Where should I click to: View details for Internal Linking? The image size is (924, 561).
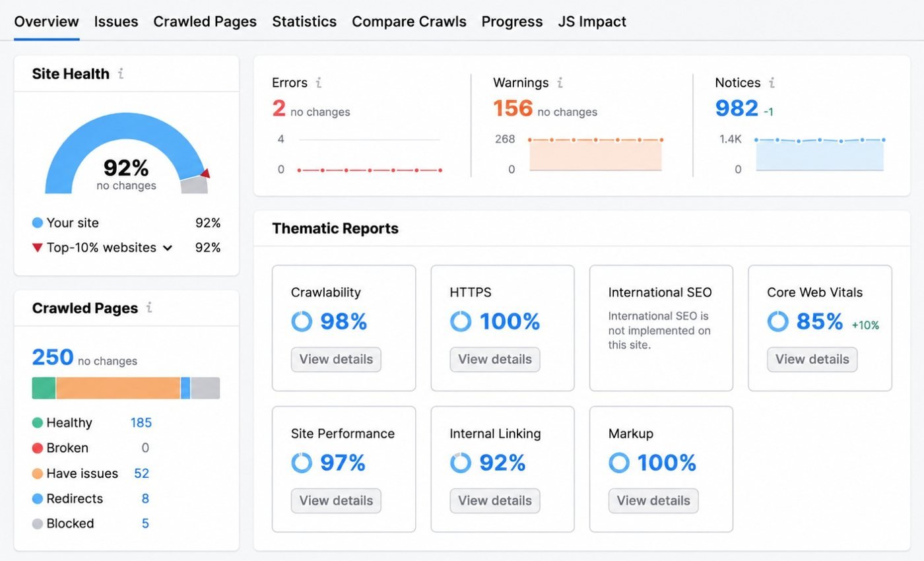pos(495,500)
